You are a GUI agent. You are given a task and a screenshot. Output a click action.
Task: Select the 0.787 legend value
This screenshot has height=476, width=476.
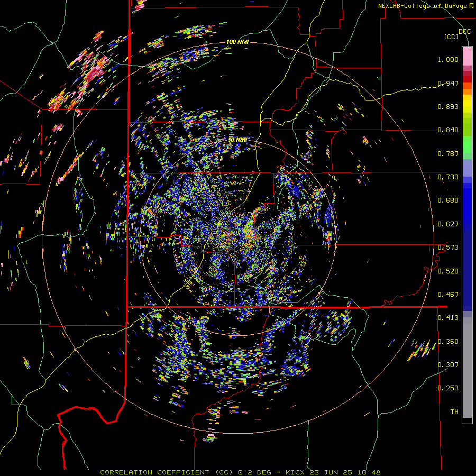click(448, 153)
